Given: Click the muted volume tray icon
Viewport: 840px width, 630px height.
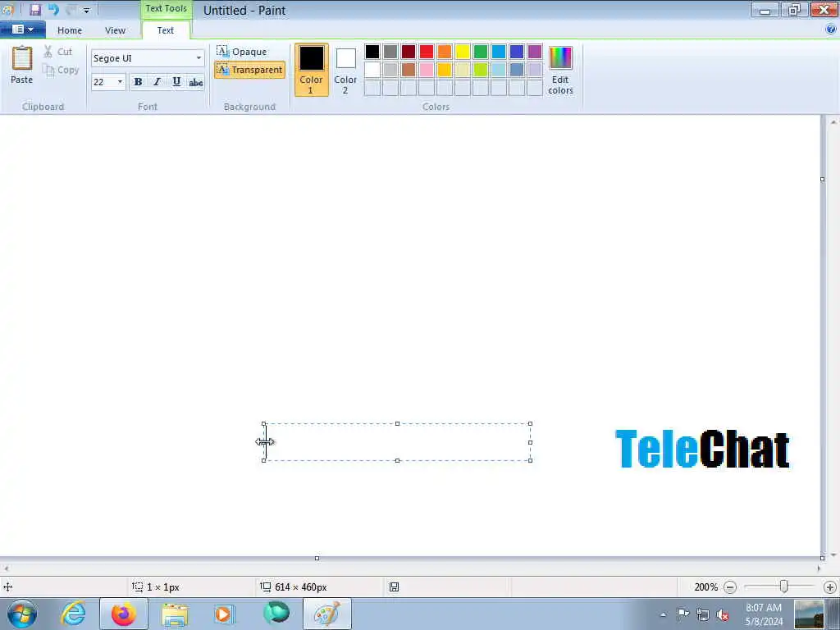Looking at the screenshot, I should pos(723,614).
